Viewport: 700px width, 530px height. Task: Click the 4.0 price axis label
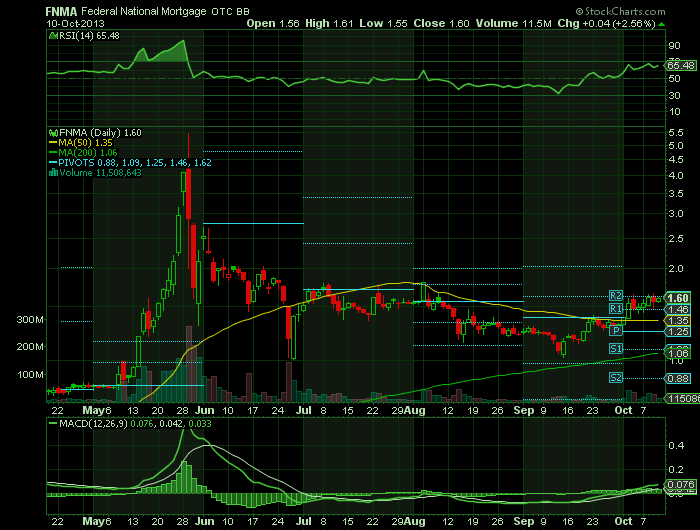[x=676, y=175]
